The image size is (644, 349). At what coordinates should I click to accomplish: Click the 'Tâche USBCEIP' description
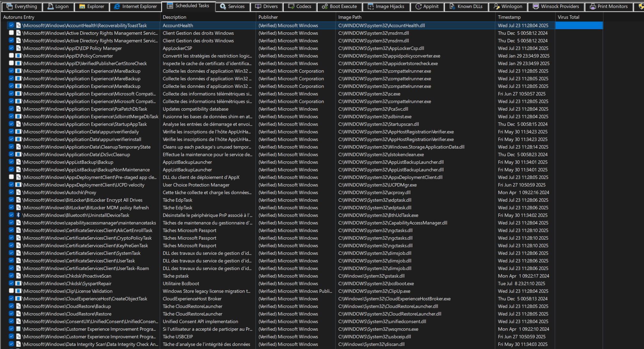click(x=178, y=337)
